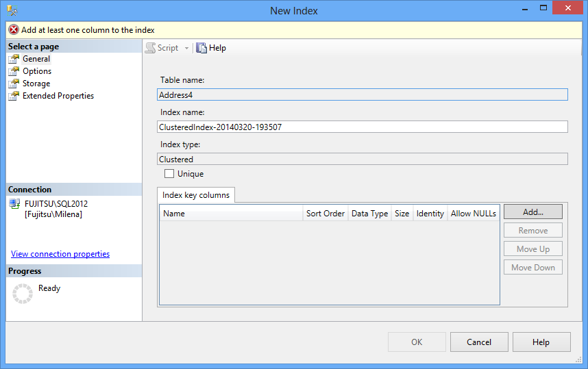Click the Help button at the bottom

click(541, 342)
